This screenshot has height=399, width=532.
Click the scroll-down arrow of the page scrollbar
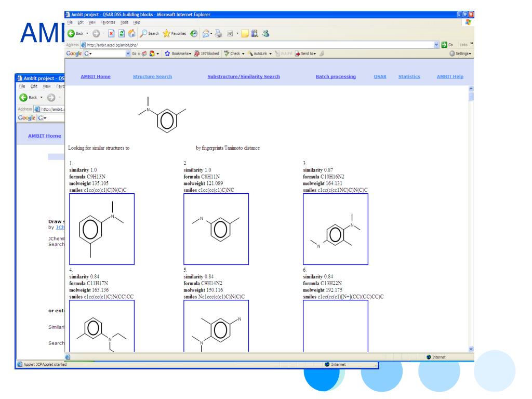pos(471,349)
